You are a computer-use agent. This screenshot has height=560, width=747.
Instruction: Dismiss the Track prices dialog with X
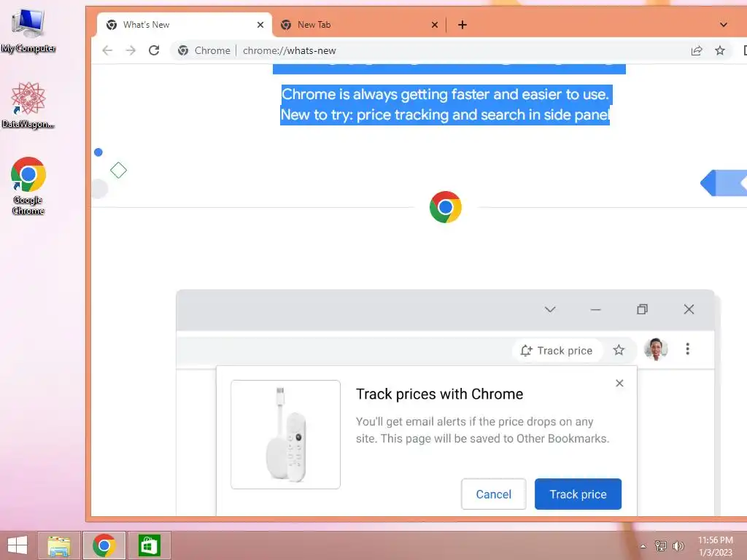tap(619, 384)
